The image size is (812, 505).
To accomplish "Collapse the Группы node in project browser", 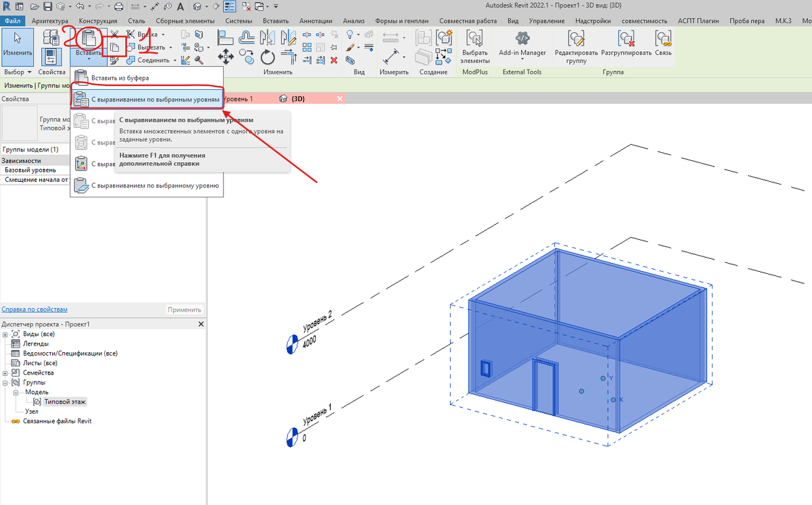I will [x=5, y=383].
